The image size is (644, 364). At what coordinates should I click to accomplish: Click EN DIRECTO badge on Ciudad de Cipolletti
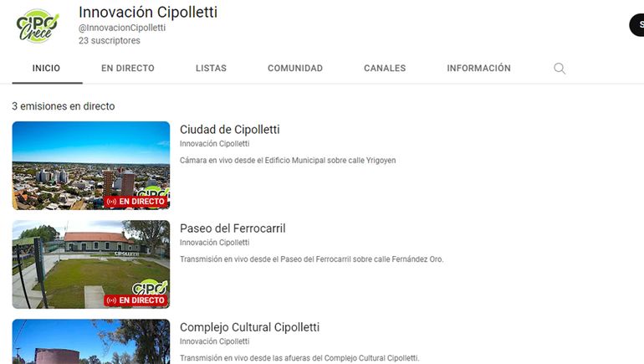tap(136, 202)
